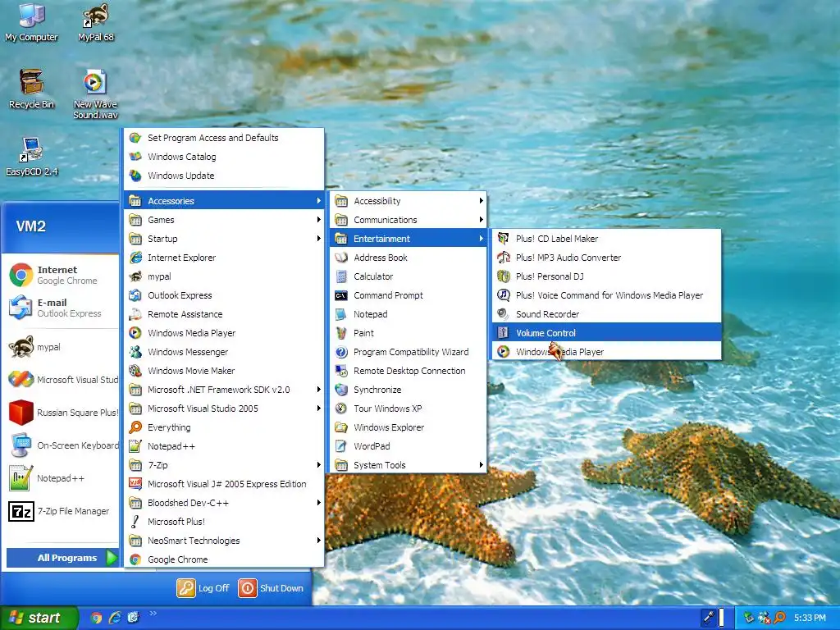The image size is (840, 630).
Task: Open Windows Media Player in Entertainment submenu
Action: tap(606, 352)
